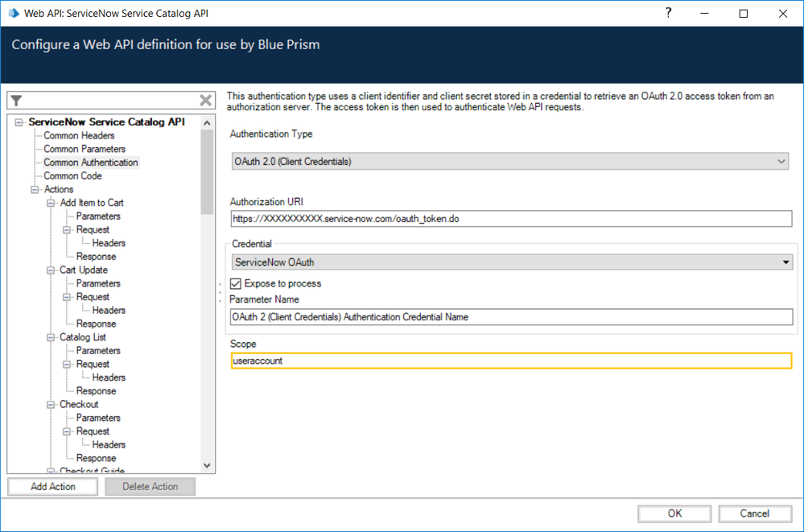Screen dimensions: 804x532
Task: Clear the tree filter with X icon
Action: 206,101
